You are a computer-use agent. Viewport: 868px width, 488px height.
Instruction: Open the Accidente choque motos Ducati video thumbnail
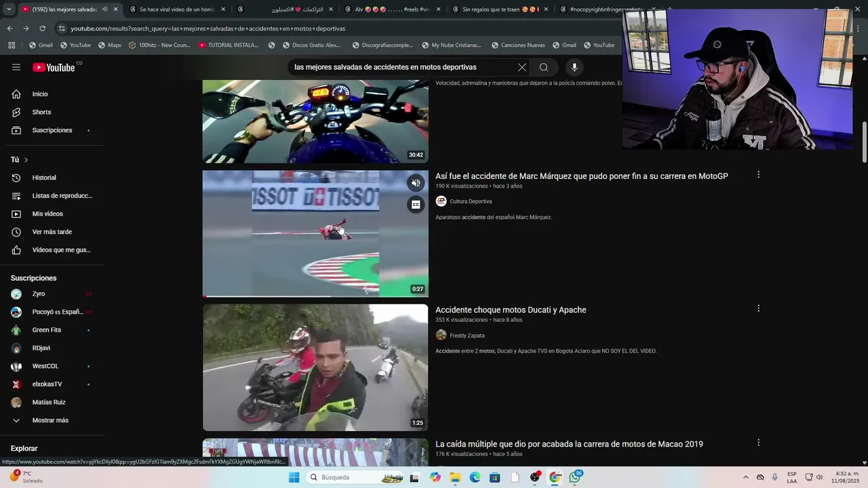click(x=315, y=367)
